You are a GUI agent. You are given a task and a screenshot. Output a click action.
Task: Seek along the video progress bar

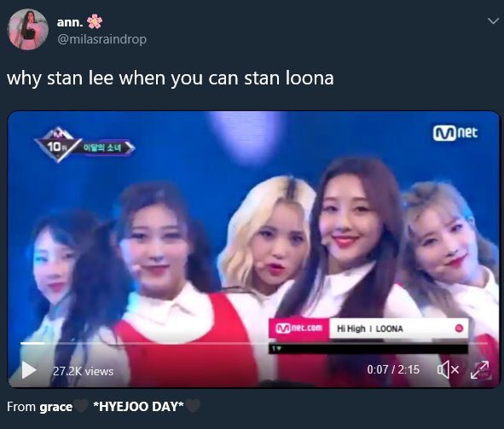pyautogui.click(x=254, y=344)
